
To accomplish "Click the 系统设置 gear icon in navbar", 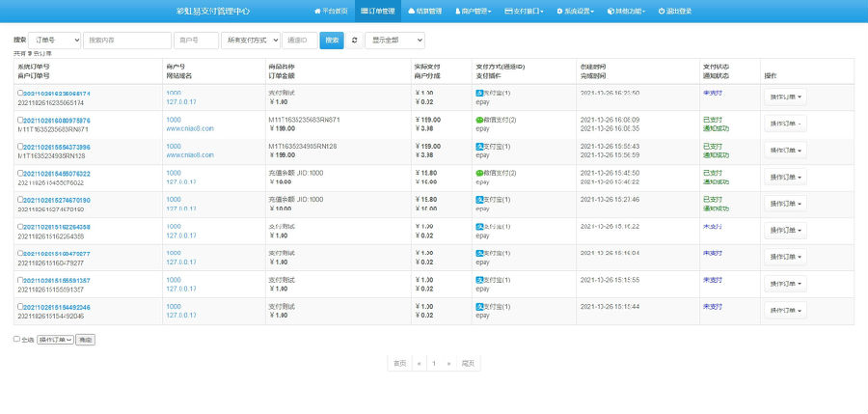I will coord(559,11).
